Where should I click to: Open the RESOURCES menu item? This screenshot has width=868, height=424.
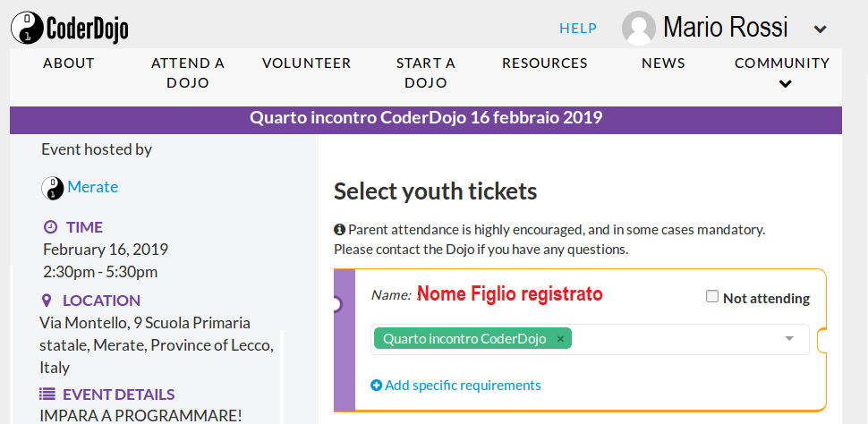pos(545,64)
